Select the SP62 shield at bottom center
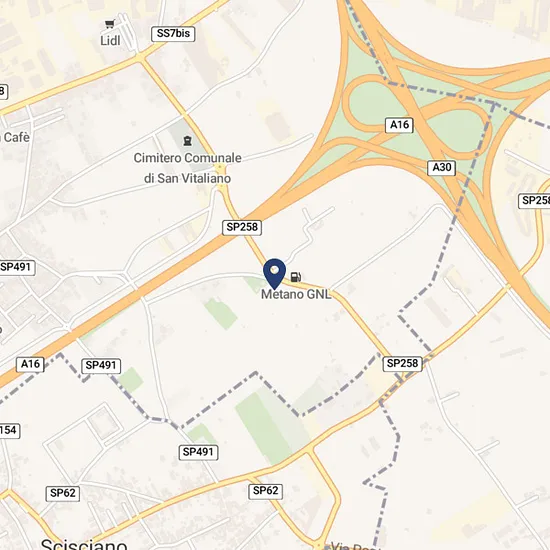 pos(266,491)
